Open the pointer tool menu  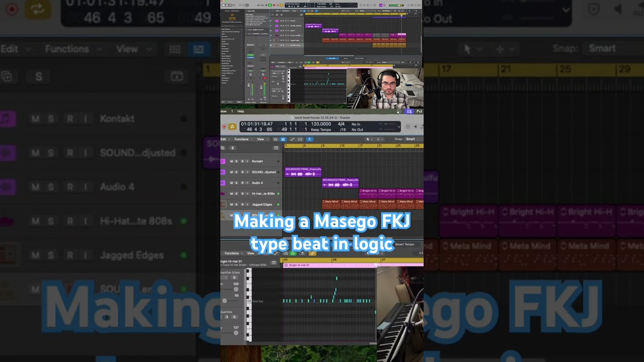368,139
